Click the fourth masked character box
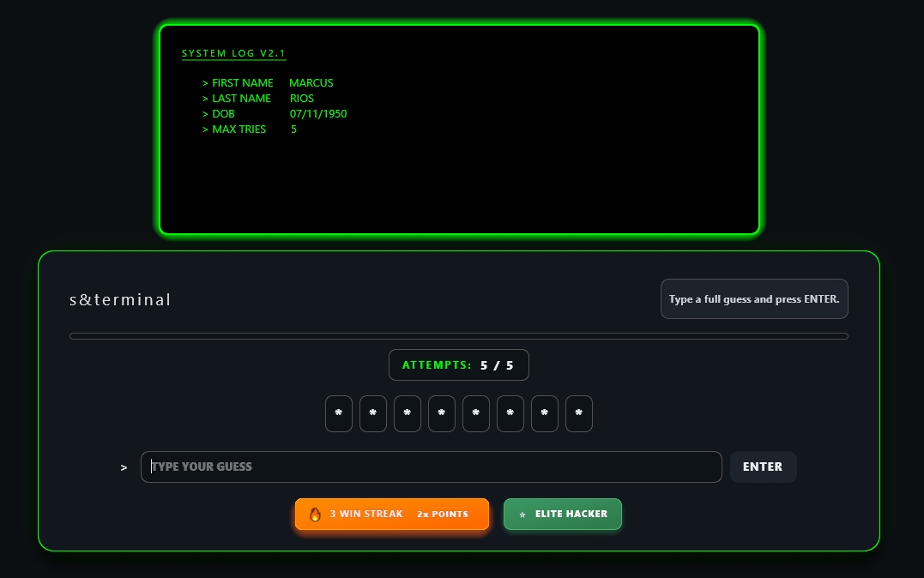The height and width of the screenshot is (578, 924). (442, 413)
